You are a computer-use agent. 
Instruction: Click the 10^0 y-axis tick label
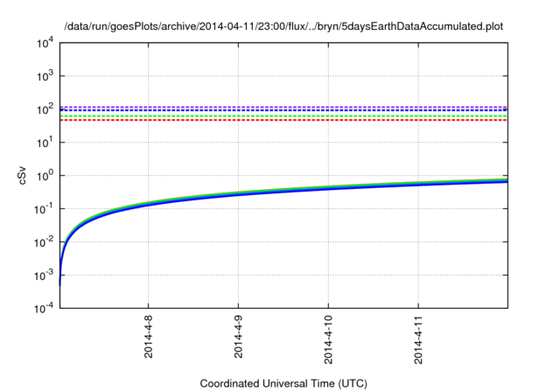click(45, 176)
